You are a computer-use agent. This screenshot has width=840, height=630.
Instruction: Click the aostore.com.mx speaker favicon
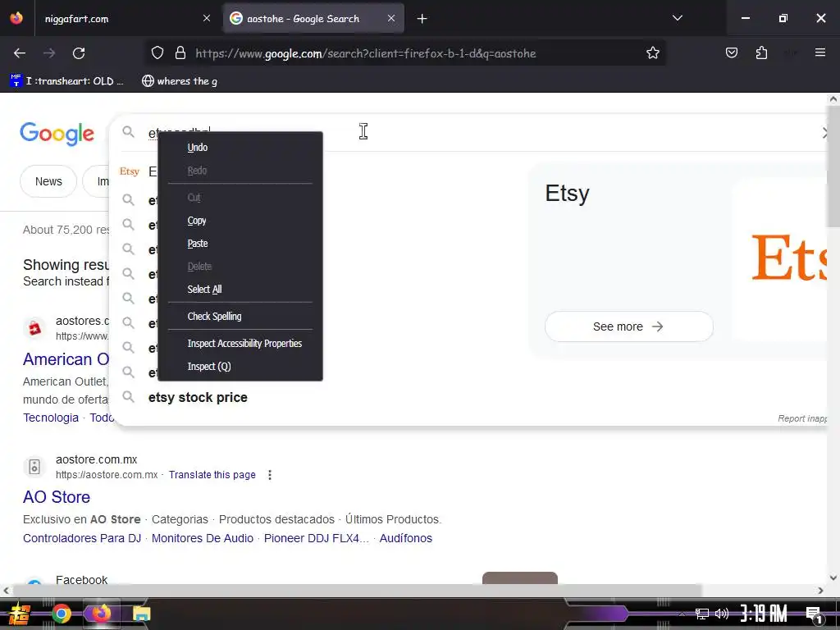tap(34, 467)
